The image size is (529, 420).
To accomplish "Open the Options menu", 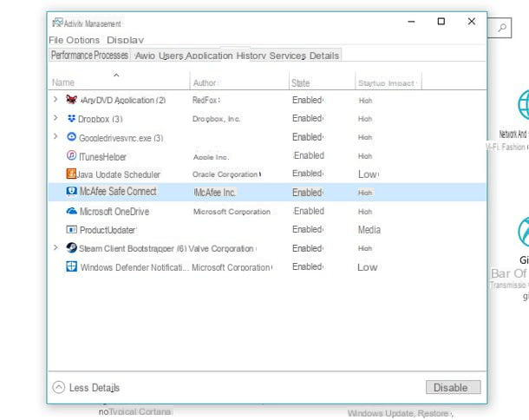I will tap(82, 40).
